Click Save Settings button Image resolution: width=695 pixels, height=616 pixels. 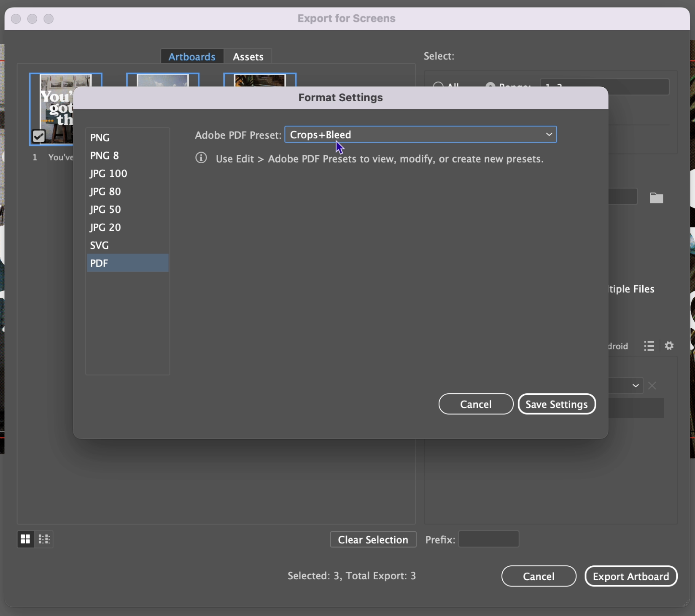point(556,404)
